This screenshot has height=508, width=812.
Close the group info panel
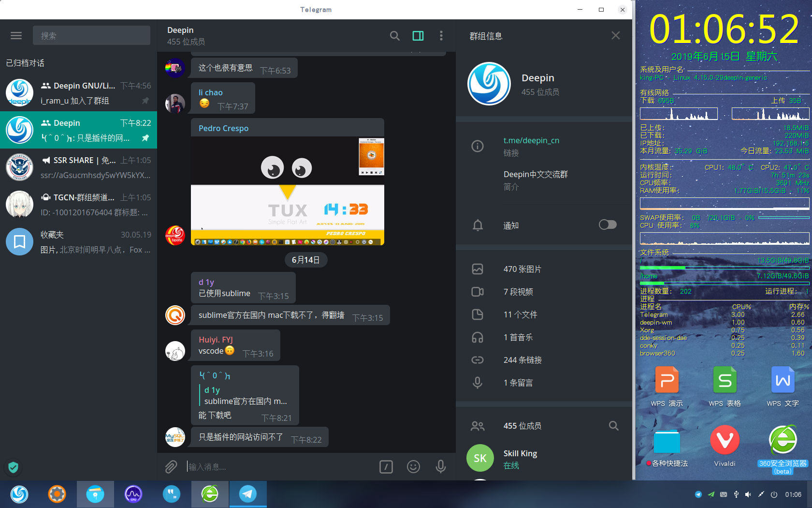pyautogui.click(x=615, y=35)
